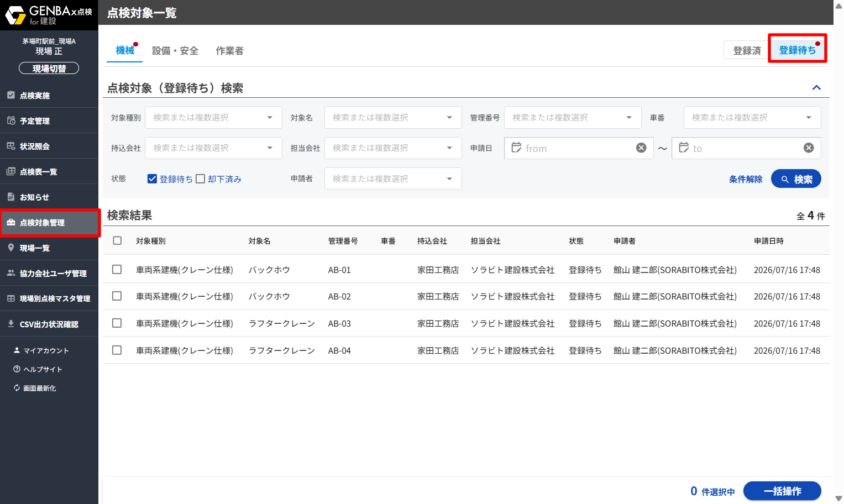Screen dimensions: 844x504
Task: Click the 予定管理 calendar icon
Action: click(11, 120)
